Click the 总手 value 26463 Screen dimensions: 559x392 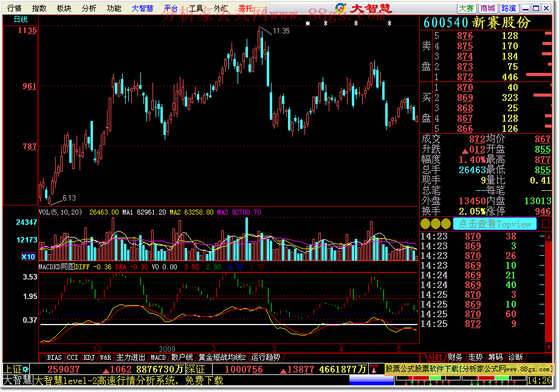(472, 170)
